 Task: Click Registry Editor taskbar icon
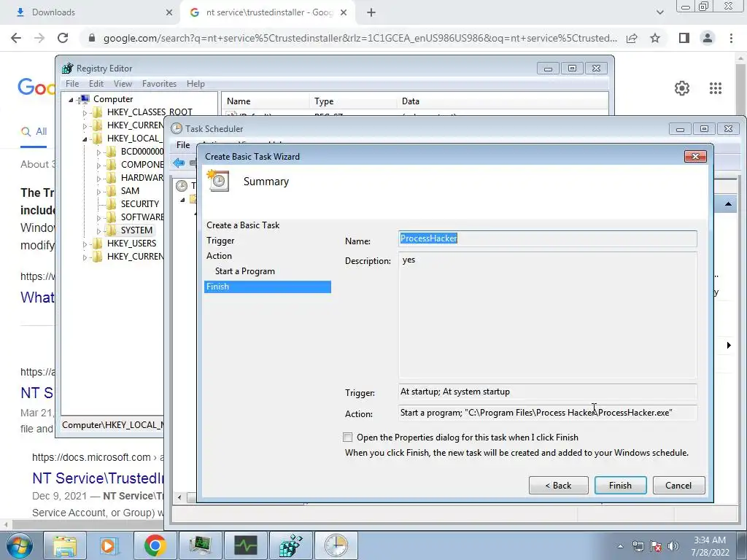point(291,545)
